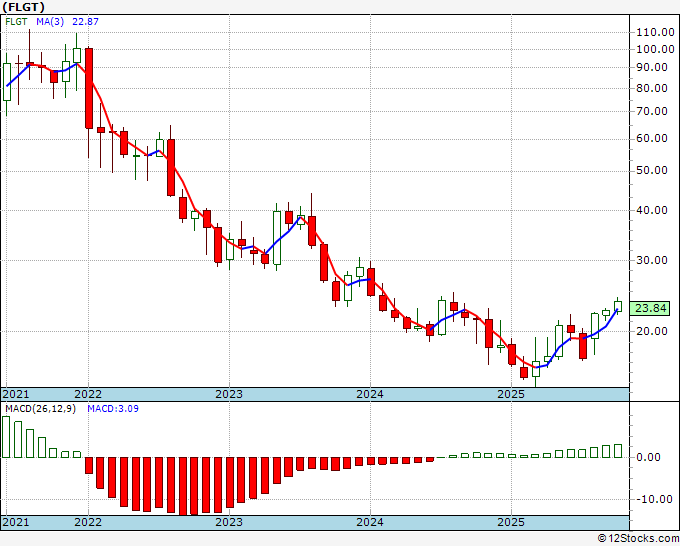Screen dimensions: 680x546
Task: Click the moving average value 22.87
Action: click(x=85, y=21)
